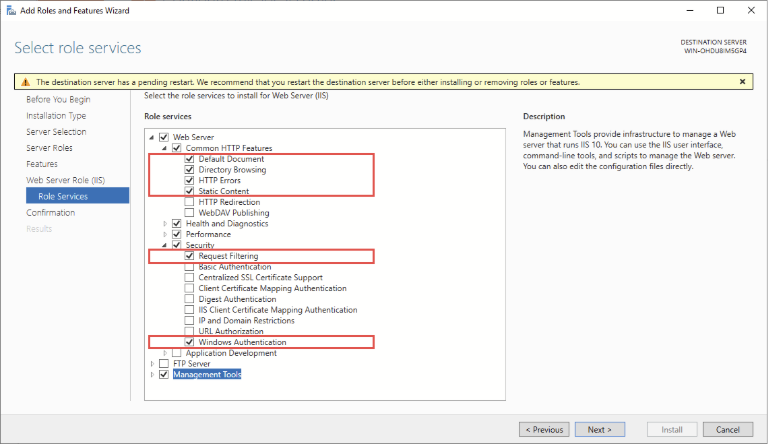Go to Installation Type step
Image resolution: width=768 pixels, height=444 pixels.
(56, 116)
